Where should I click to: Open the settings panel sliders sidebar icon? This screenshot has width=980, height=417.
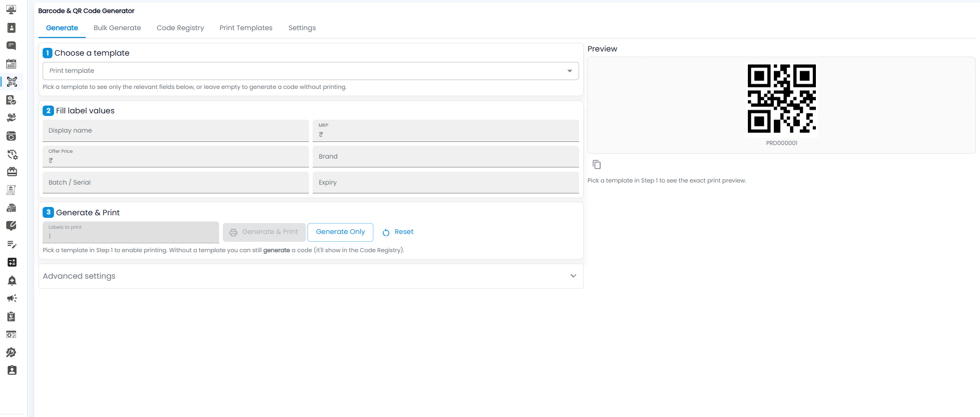(x=11, y=334)
